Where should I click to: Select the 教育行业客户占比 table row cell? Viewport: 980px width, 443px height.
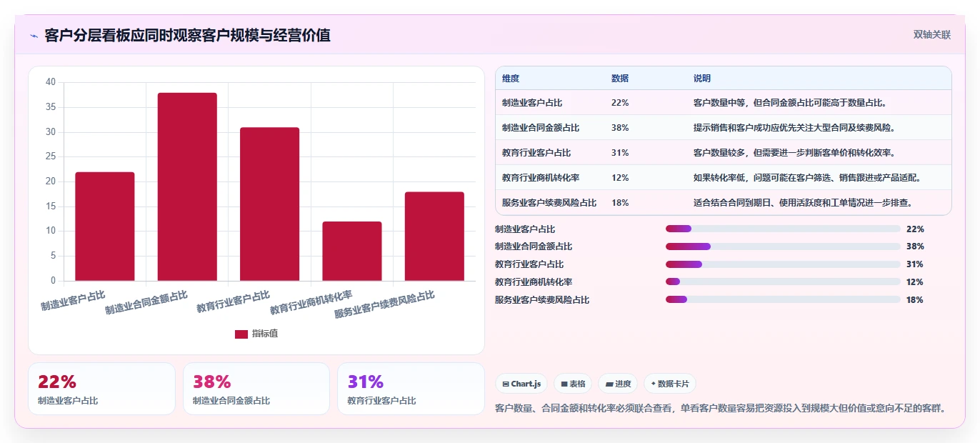(x=536, y=153)
